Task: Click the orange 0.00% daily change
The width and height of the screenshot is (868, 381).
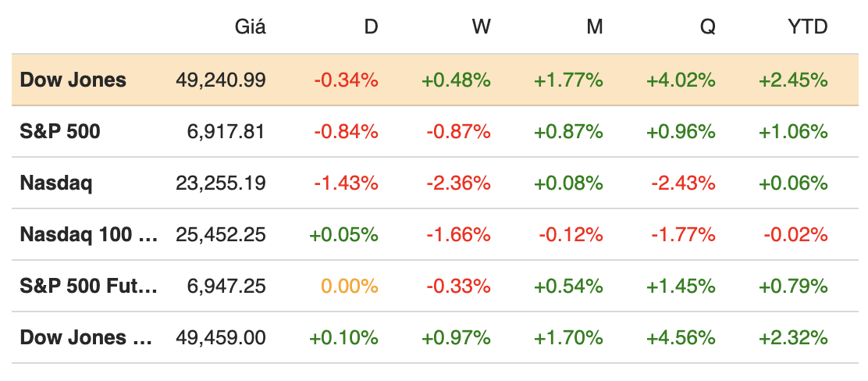Action: [x=350, y=286]
